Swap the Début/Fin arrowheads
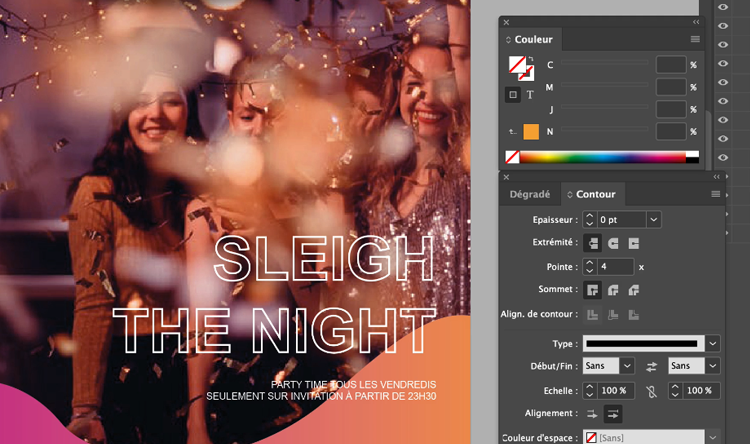 click(x=651, y=366)
